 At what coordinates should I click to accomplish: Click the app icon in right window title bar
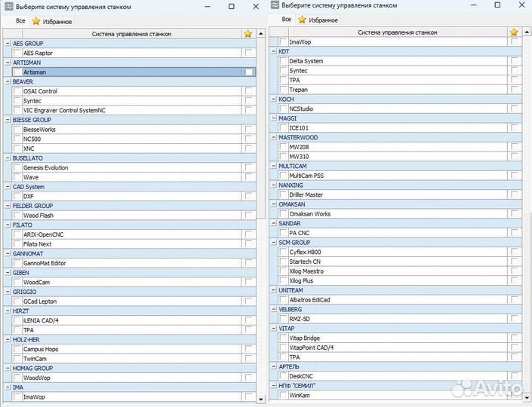(x=275, y=5)
